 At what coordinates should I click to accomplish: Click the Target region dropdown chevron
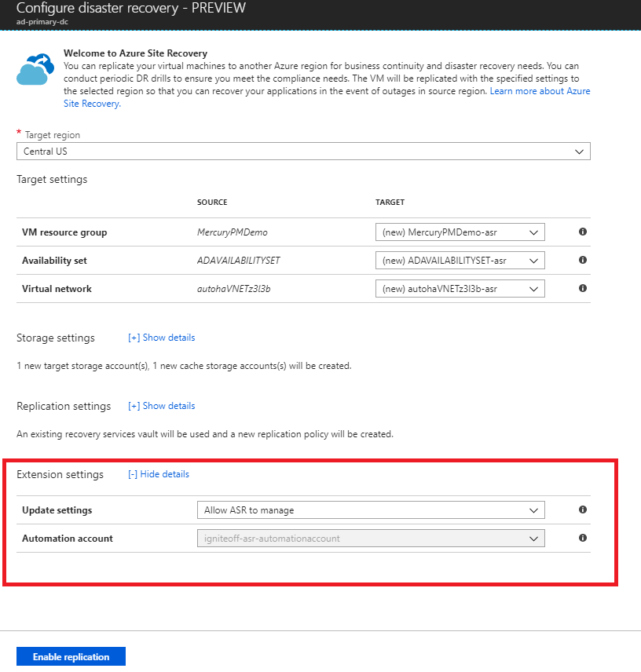tap(579, 151)
